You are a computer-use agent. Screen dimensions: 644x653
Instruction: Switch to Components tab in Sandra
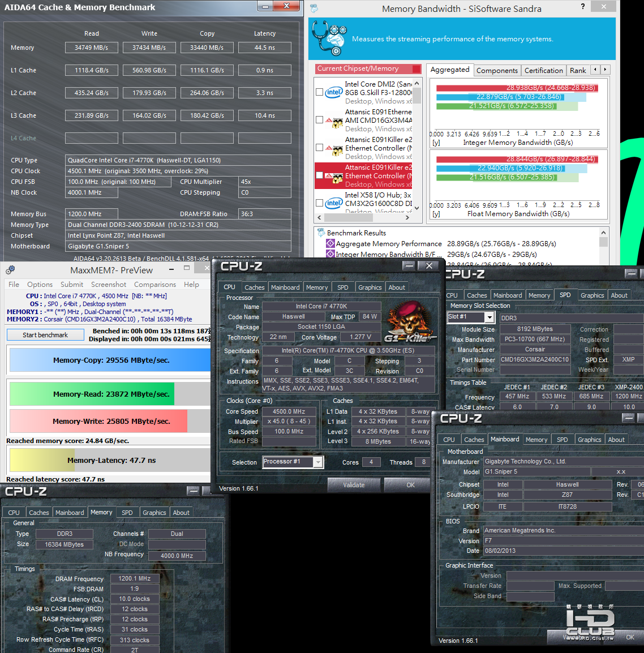tap(497, 70)
